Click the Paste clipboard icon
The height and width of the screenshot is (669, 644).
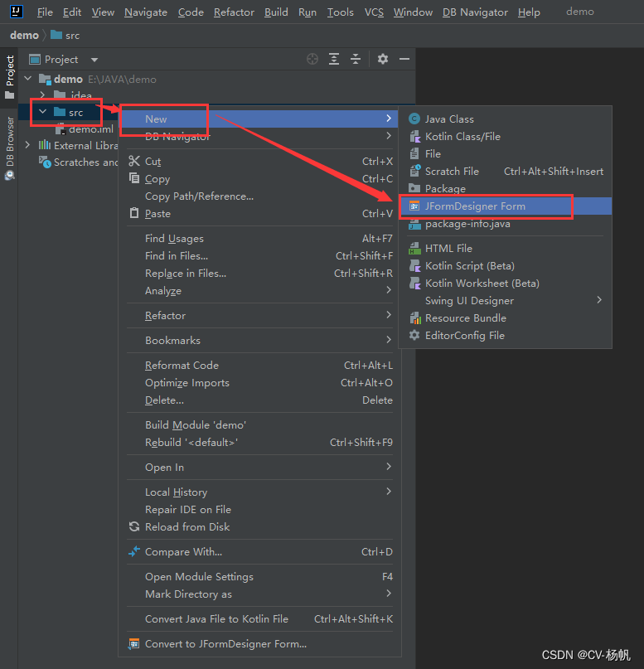point(134,212)
